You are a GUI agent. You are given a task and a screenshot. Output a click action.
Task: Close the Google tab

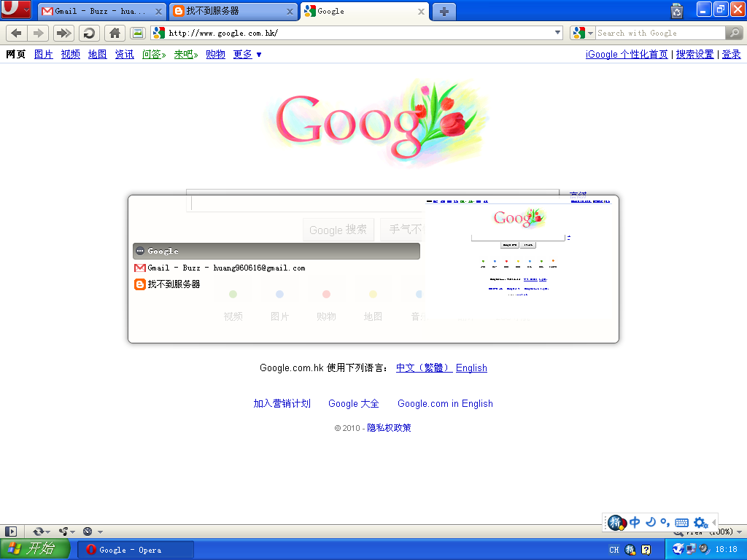point(421,12)
